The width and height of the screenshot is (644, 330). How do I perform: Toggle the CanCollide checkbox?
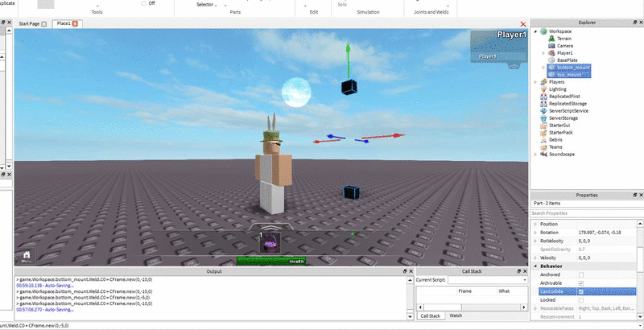point(580,292)
